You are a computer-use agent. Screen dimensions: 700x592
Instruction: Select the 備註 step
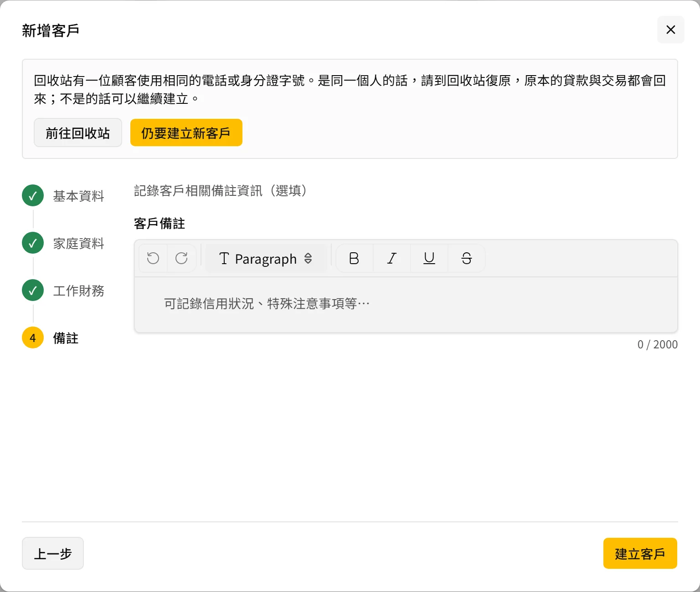coord(51,338)
